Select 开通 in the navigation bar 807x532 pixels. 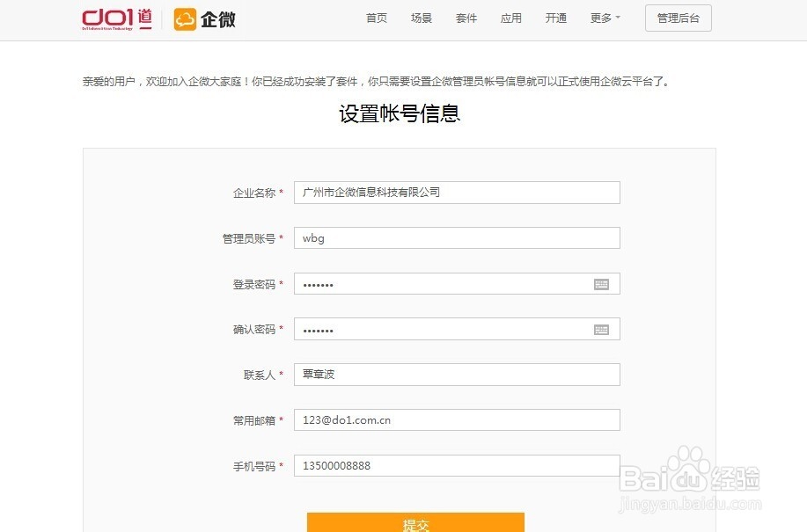(x=555, y=17)
